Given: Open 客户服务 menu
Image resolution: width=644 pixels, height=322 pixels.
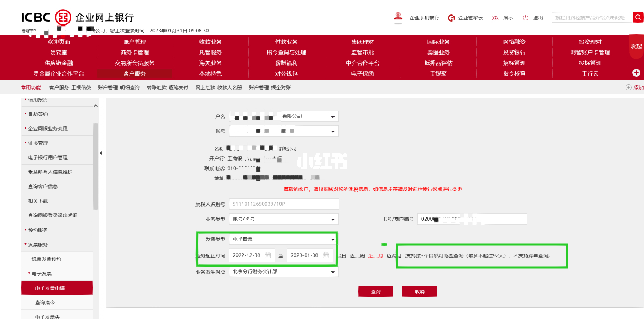Looking at the screenshot, I should (x=134, y=73).
